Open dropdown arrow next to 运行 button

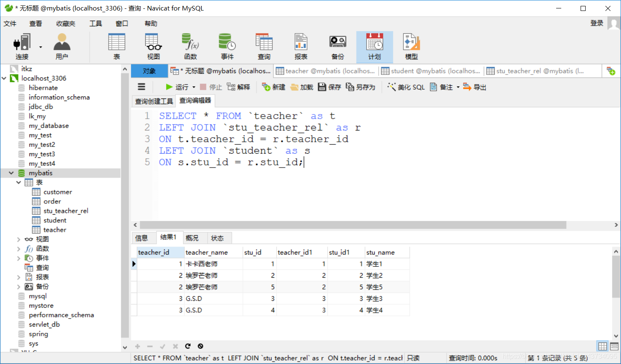coord(194,87)
